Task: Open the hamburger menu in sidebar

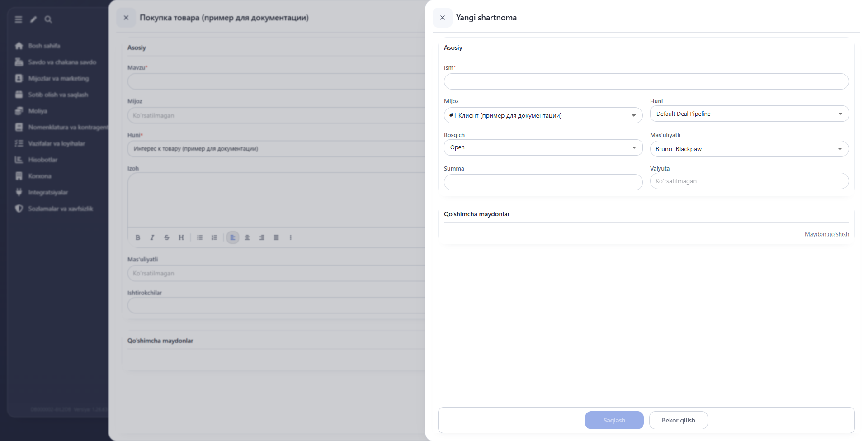Action: click(x=19, y=19)
